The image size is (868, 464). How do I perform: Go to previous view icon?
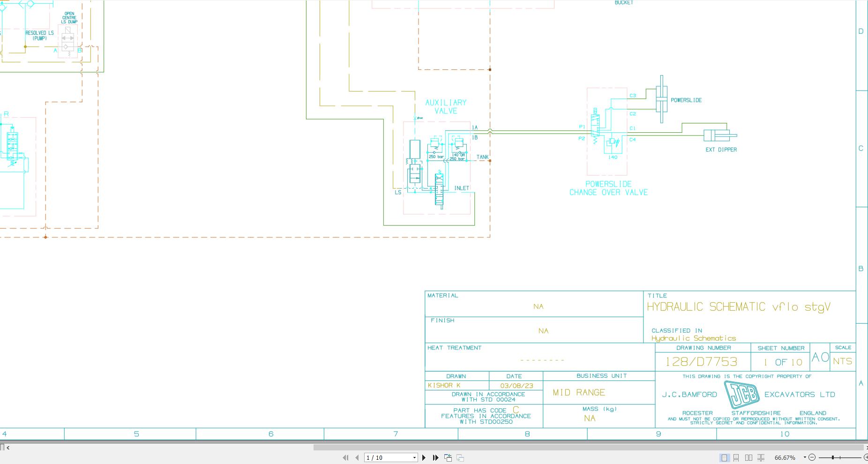(448, 457)
